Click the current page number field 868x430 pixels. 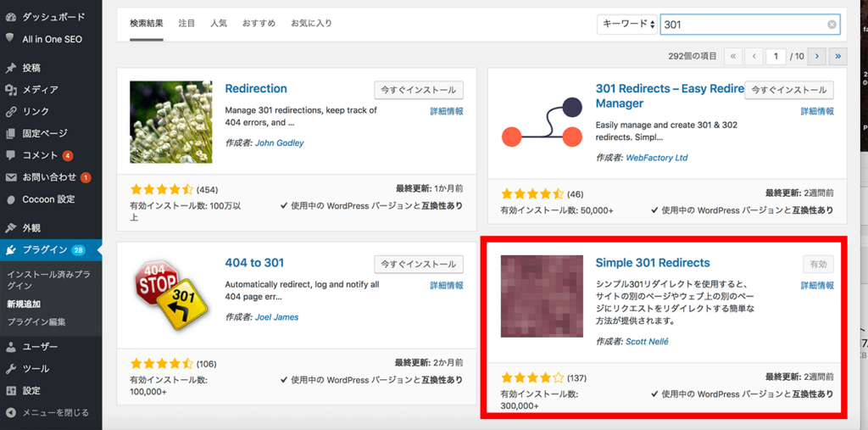776,56
